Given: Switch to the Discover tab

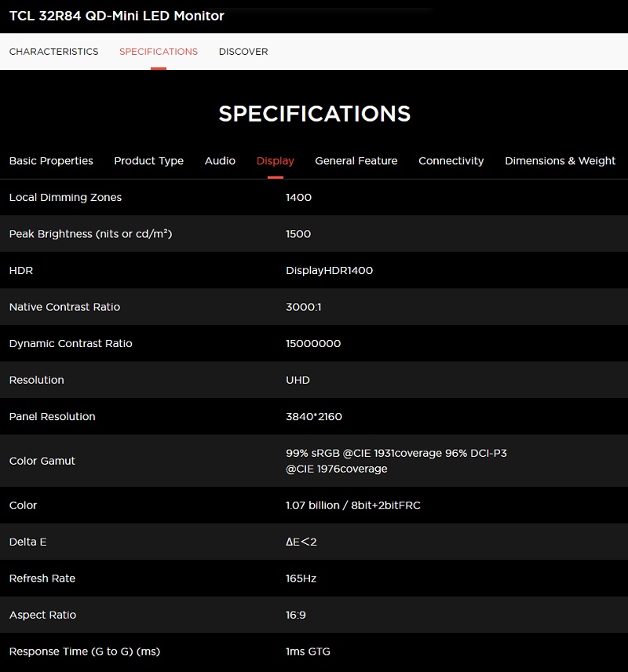Looking at the screenshot, I should 243,52.
